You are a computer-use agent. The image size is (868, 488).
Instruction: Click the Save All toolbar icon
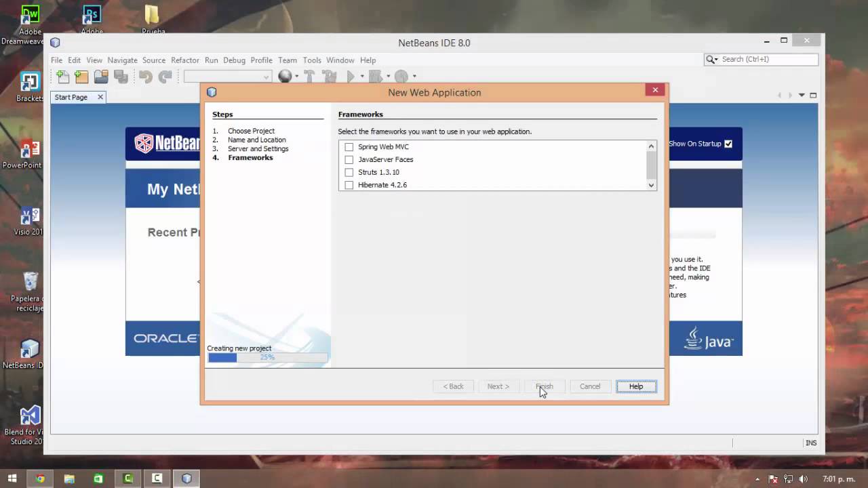[121, 77]
